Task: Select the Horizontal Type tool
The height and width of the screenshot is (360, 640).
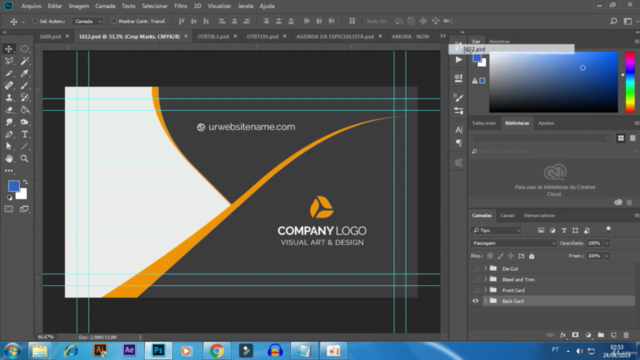Action: click(x=24, y=135)
